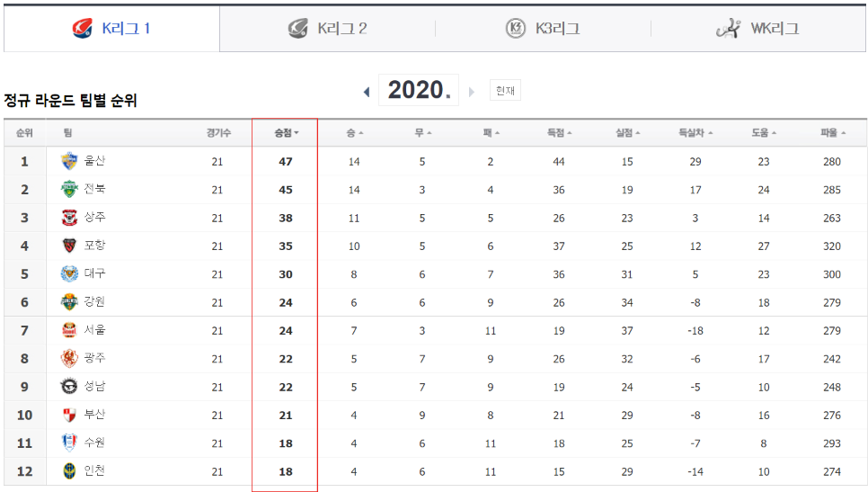The height and width of the screenshot is (492, 868).
Task: Open the 상주 team name link
Action: 94,217
